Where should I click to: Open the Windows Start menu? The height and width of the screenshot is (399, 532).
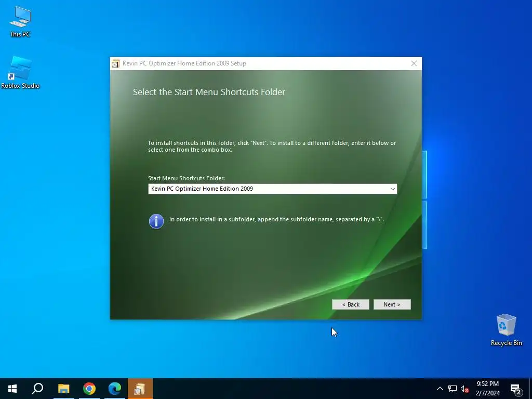(12, 389)
